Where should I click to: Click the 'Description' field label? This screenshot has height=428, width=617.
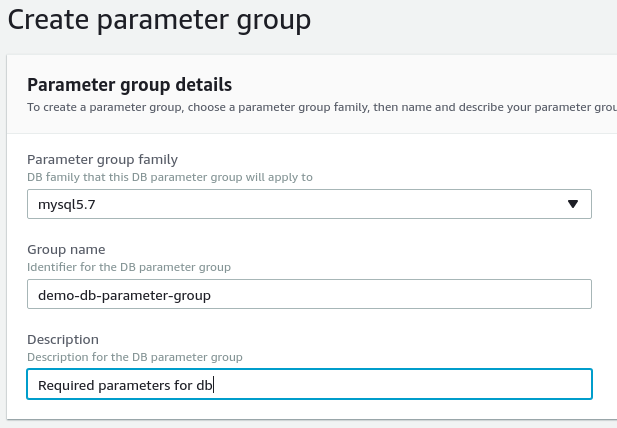pos(62,339)
